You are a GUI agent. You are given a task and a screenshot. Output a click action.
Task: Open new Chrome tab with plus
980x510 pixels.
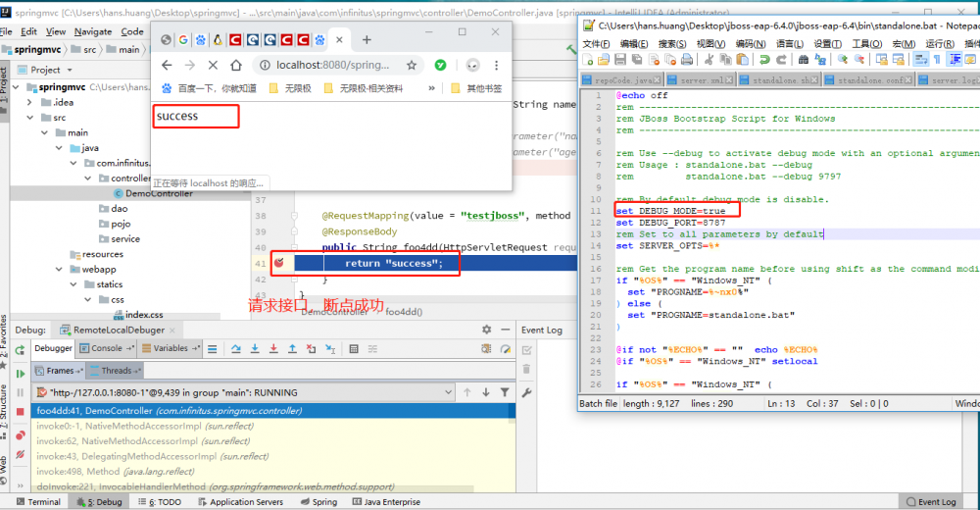coord(367,40)
